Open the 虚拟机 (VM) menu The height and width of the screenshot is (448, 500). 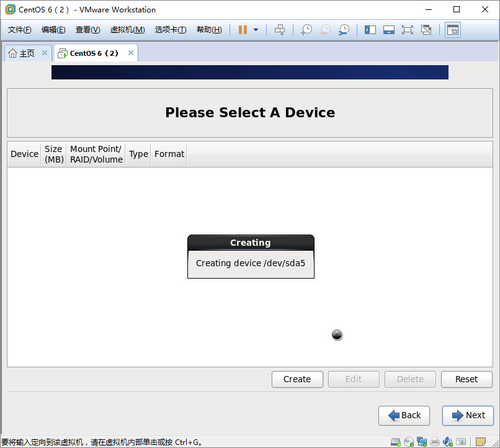point(127,30)
